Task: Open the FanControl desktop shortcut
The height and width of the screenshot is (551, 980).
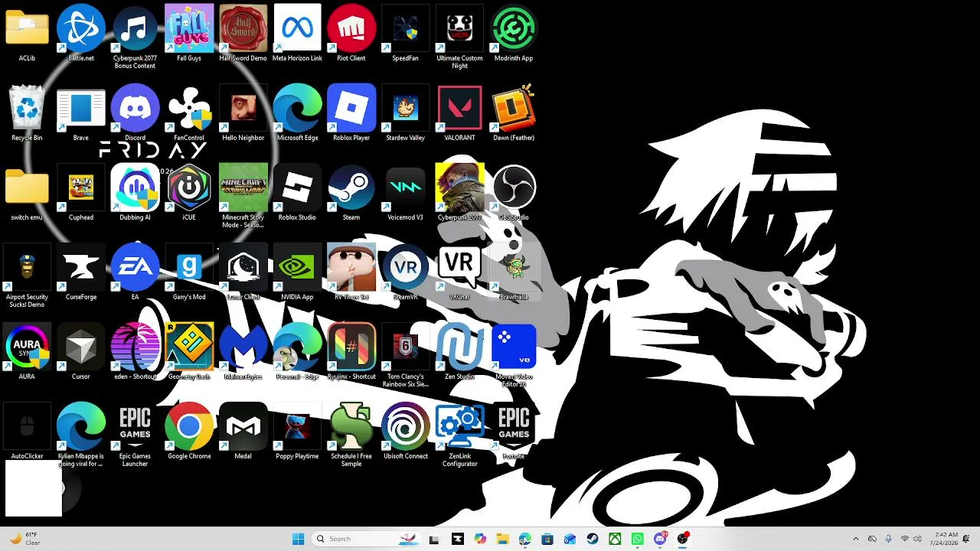Action: 189,113
